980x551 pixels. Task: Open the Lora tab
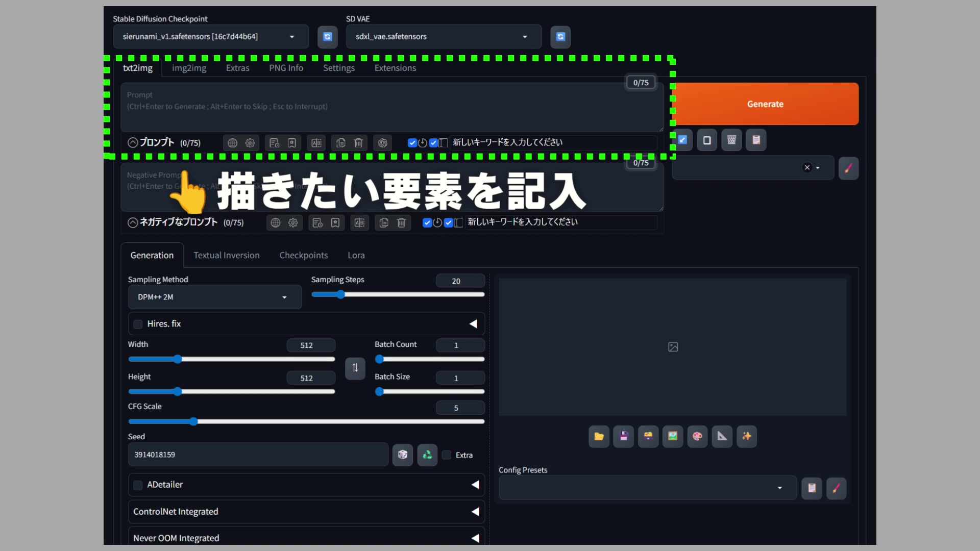point(356,255)
